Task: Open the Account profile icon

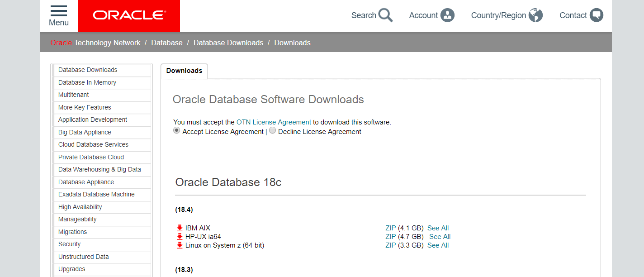Action: tap(447, 15)
